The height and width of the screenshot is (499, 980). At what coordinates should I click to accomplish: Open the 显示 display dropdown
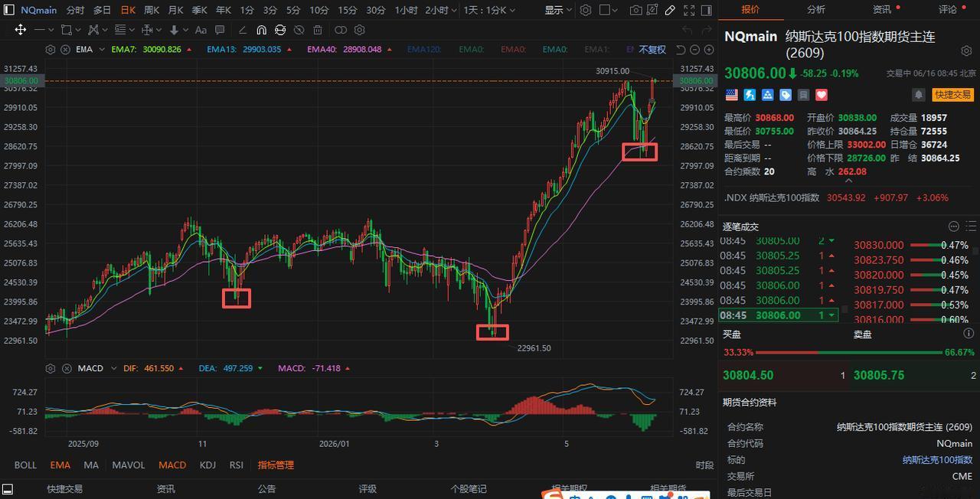coord(558,10)
